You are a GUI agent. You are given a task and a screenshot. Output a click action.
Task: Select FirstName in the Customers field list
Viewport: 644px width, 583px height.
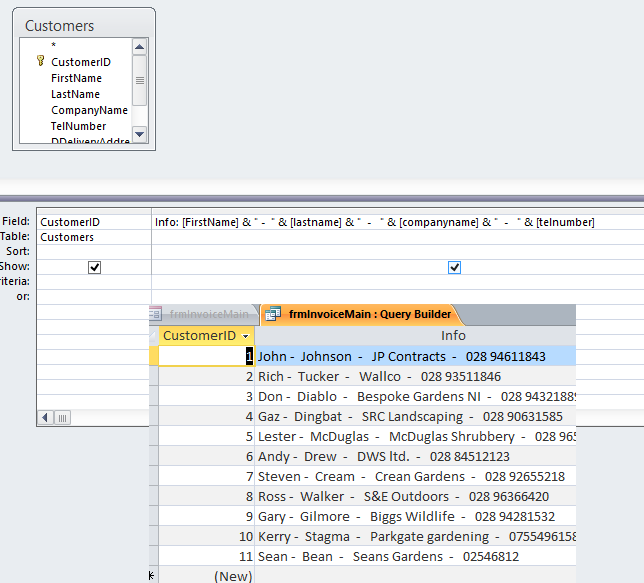(76, 78)
